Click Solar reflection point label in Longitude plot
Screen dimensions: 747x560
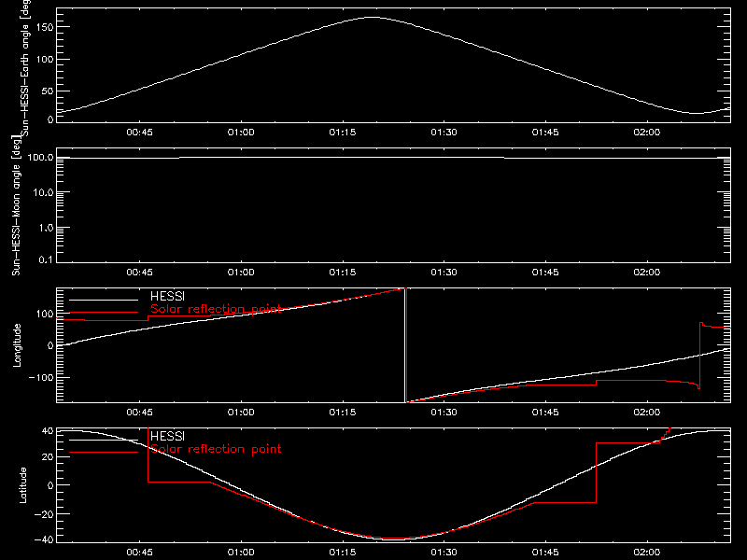pyautogui.click(x=216, y=309)
